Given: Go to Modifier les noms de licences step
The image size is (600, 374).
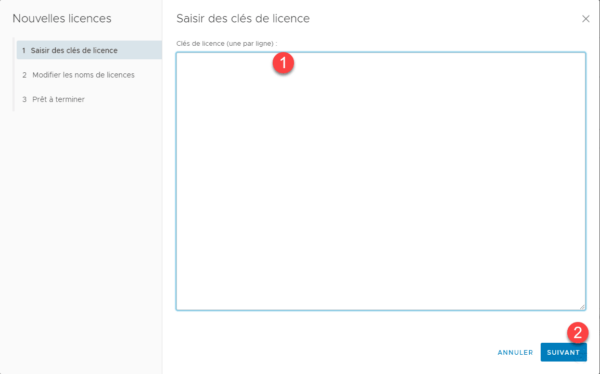Looking at the screenshot, I should (x=83, y=75).
